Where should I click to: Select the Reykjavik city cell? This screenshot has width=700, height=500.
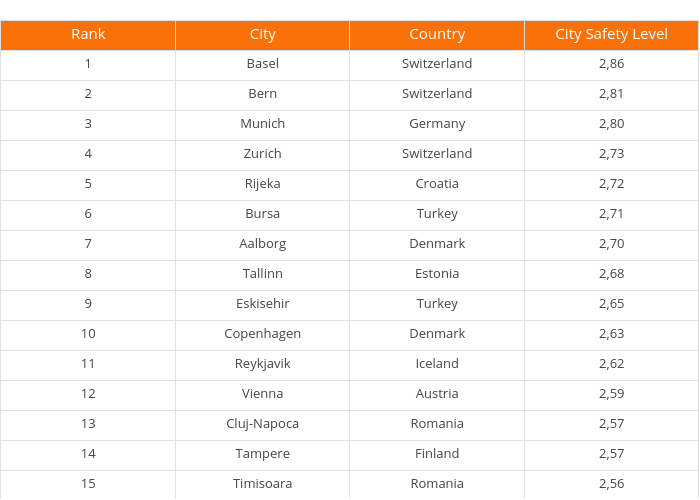[262, 364]
